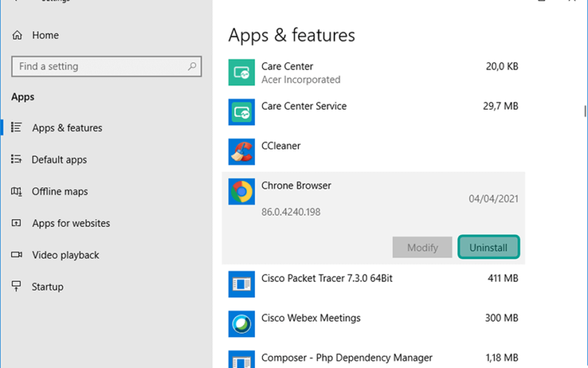Click the 300 MB size value

pos(502,318)
